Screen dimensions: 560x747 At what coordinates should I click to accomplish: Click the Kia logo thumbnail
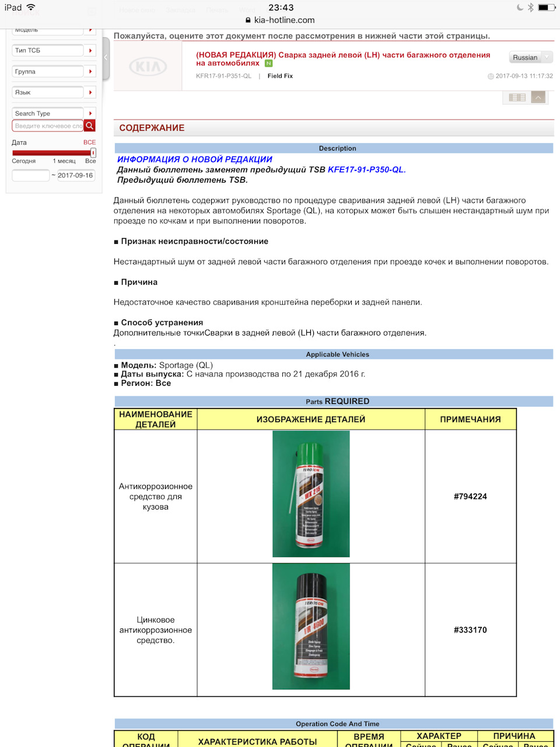click(148, 67)
